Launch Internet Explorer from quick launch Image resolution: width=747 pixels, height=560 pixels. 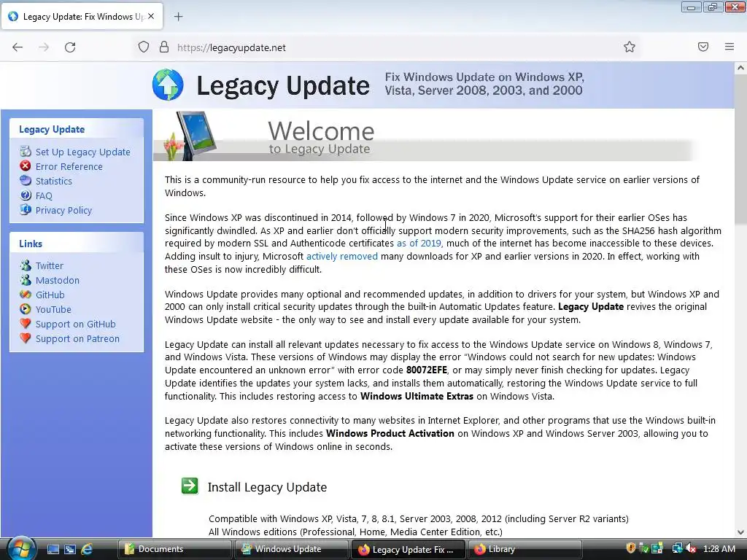87,549
